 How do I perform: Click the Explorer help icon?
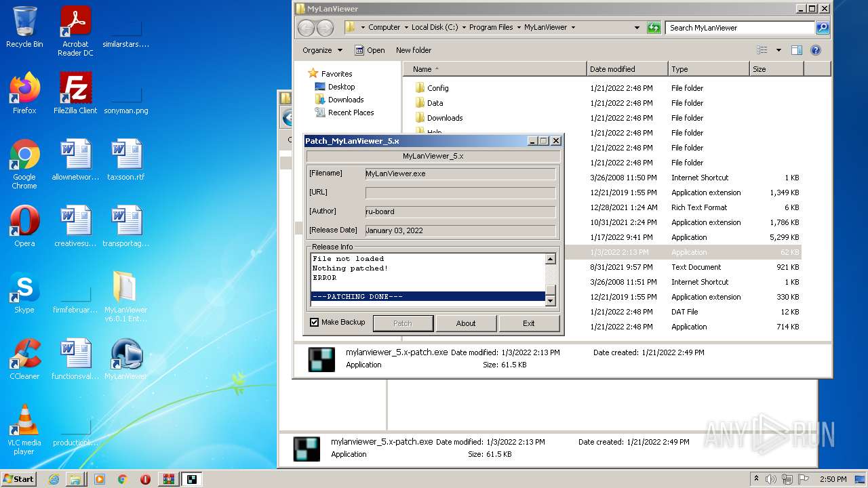click(x=816, y=50)
